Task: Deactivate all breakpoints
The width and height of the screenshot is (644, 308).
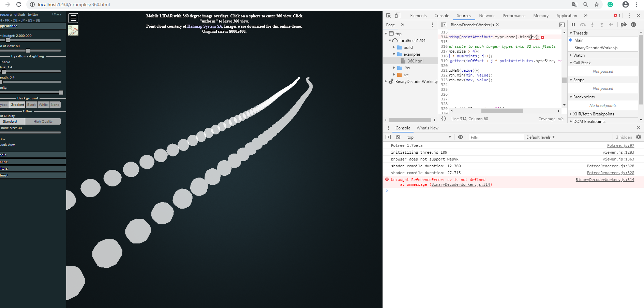Action: click(x=624, y=25)
